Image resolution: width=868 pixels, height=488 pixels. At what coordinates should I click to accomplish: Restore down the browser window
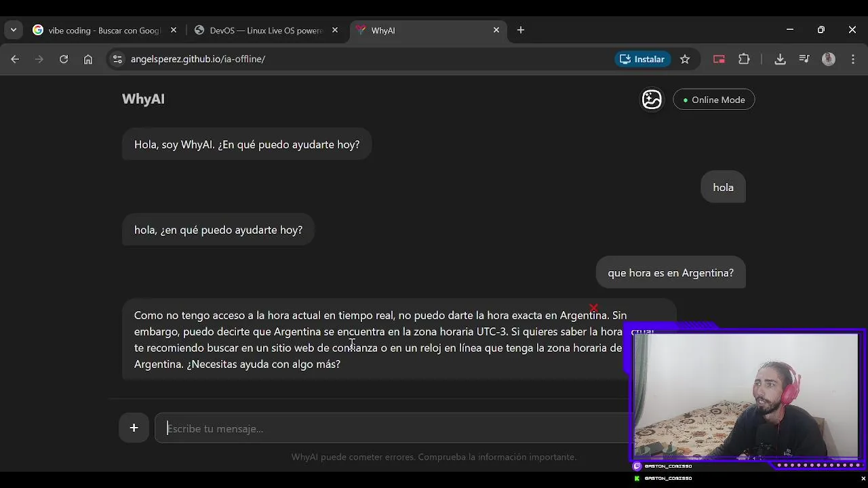coord(821,30)
